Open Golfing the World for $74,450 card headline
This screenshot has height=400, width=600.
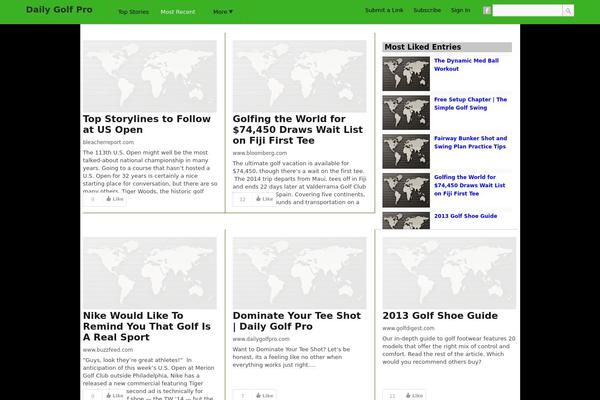[x=298, y=130]
